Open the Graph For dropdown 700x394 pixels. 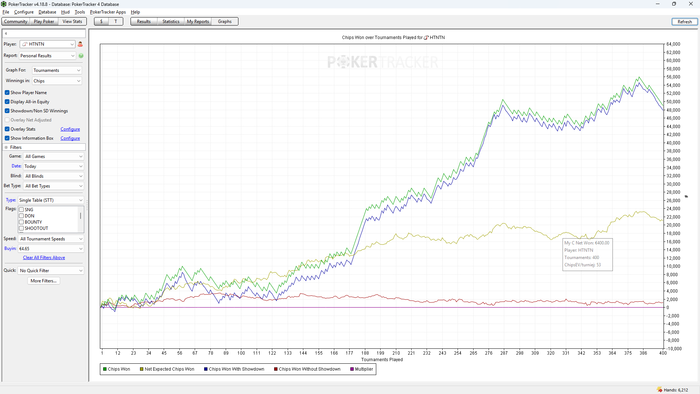[x=57, y=70]
